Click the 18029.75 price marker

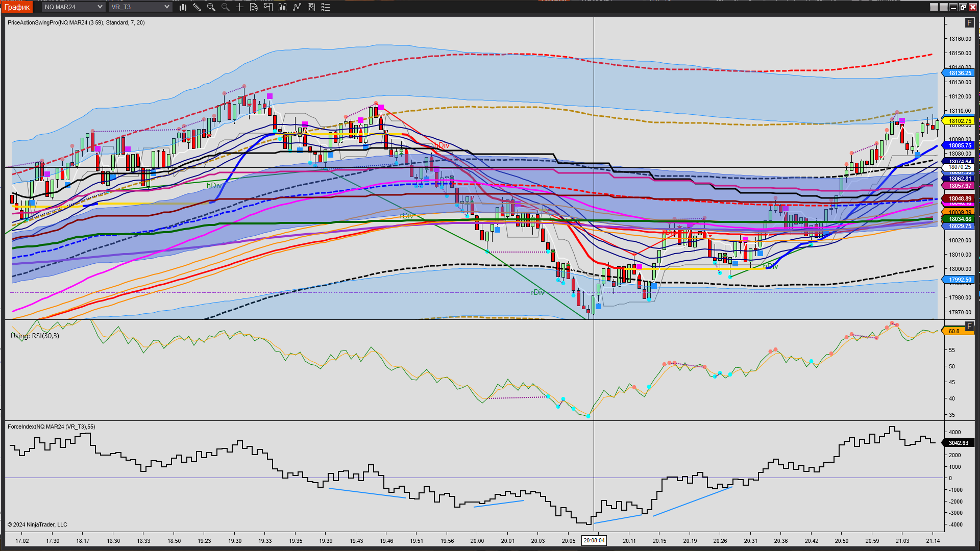959,227
